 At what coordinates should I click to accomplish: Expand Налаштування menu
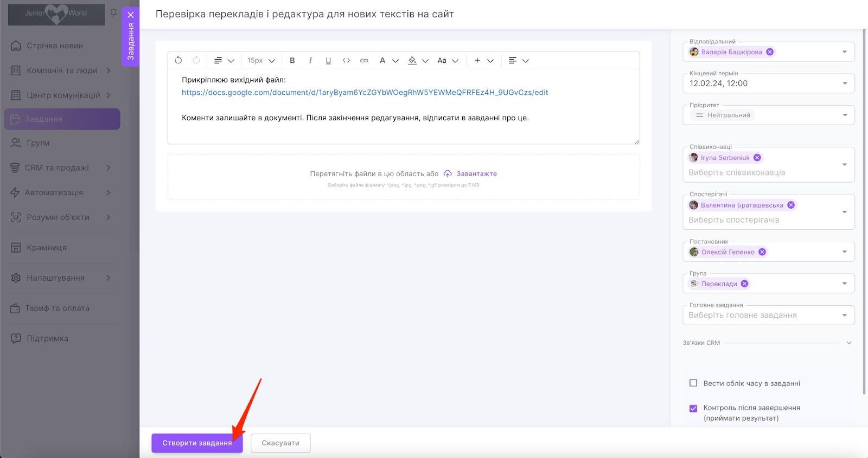pyautogui.click(x=62, y=278)
